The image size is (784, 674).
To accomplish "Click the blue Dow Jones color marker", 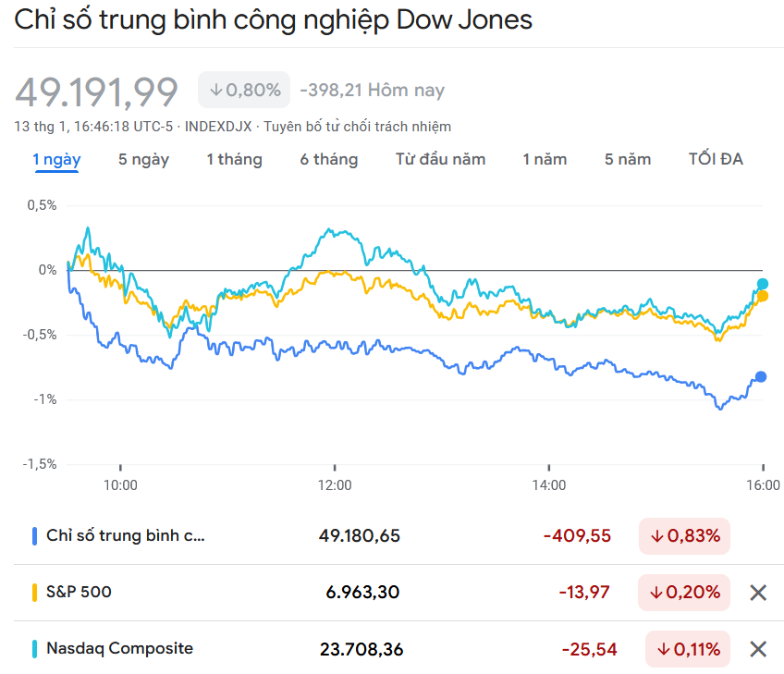I will 34,535.
